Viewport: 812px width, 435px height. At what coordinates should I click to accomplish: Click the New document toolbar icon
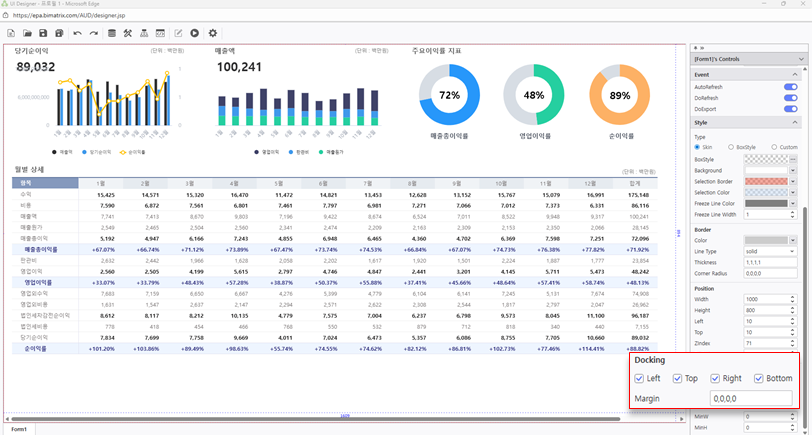(11, 34)
